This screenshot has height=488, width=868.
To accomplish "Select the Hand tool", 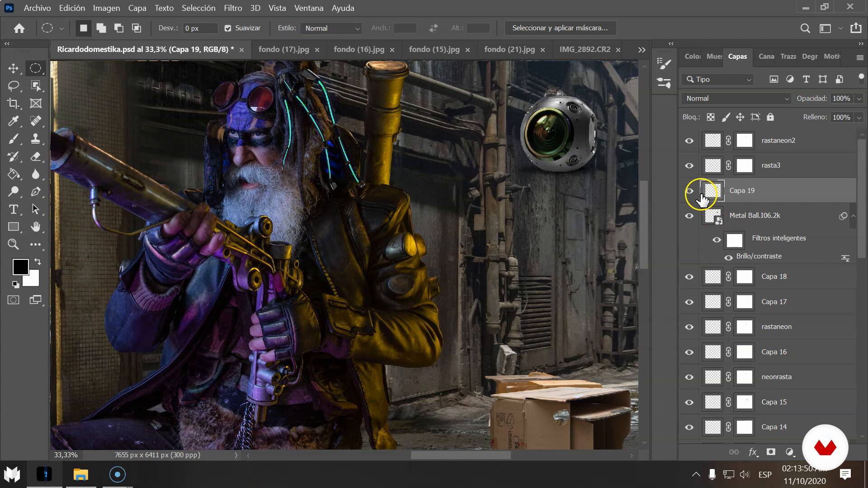I will (x=35, y=227).
